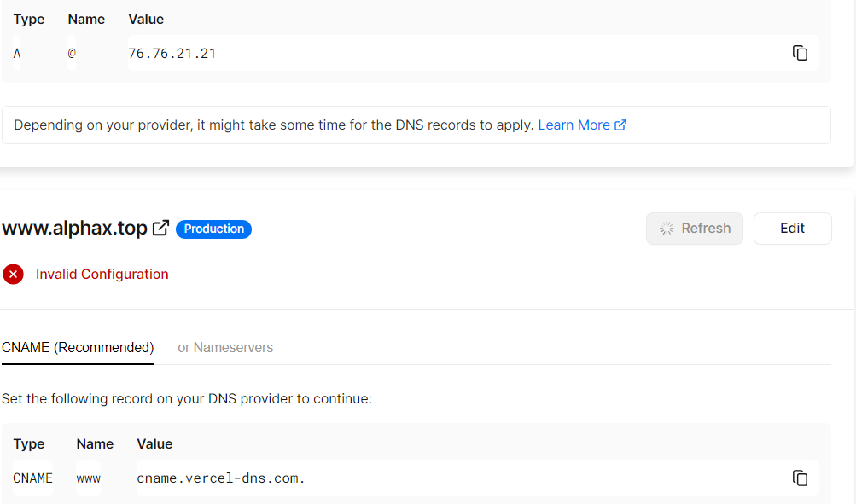Screen dimensions: 856x504
Task: Select the cname.vercel-dns.com. value text
Action: [x=221, y=478]
